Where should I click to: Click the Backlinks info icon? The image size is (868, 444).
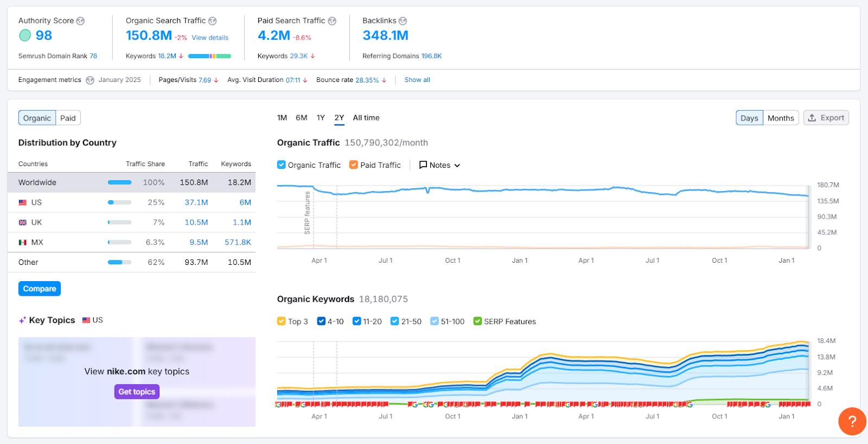tap(403, 21)
